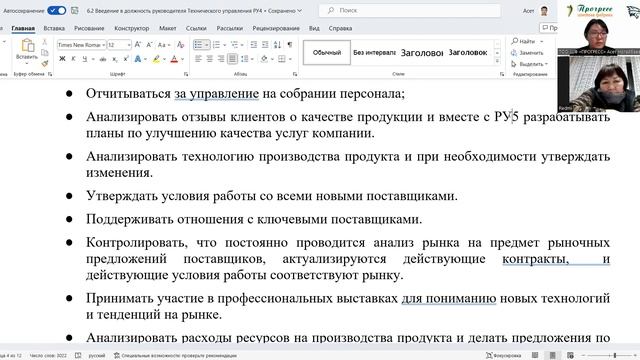Open the document title saved-state dropdown
The height and width of the screenshot is (360, 640).
[300, 11]
